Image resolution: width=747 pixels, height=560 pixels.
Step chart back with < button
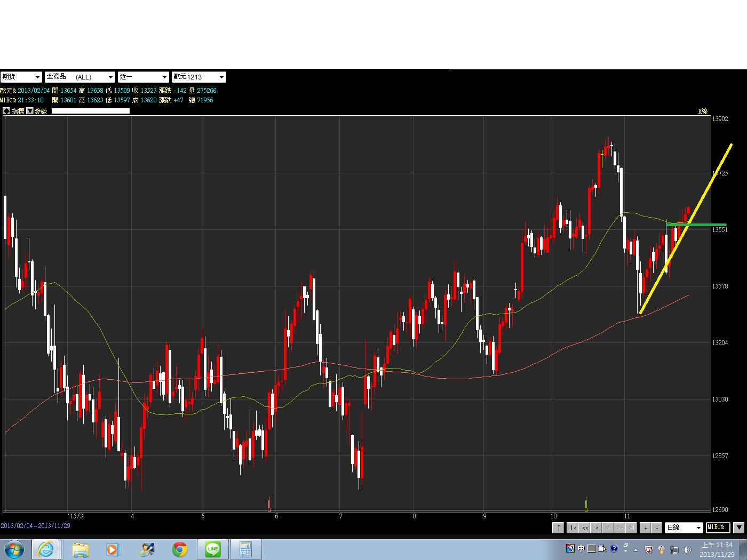[597, 527]
